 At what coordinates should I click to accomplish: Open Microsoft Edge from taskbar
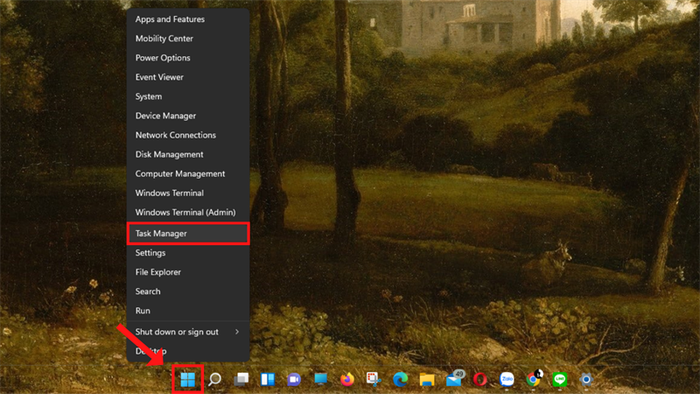point(400,379)
